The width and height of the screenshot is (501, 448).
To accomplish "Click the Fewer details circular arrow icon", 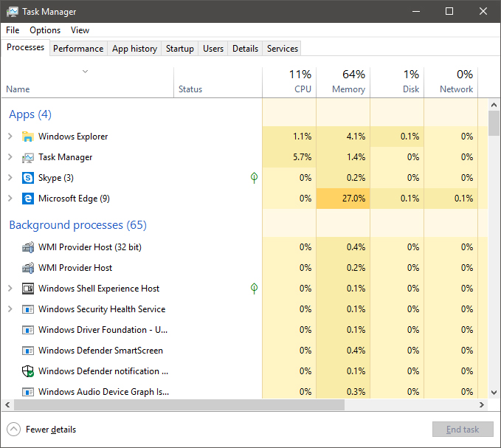I will click(13, 429).
